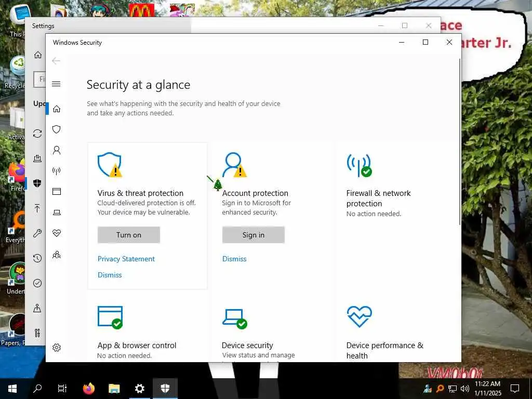Switch to Settings taskbar button

(x=139, y=389)
